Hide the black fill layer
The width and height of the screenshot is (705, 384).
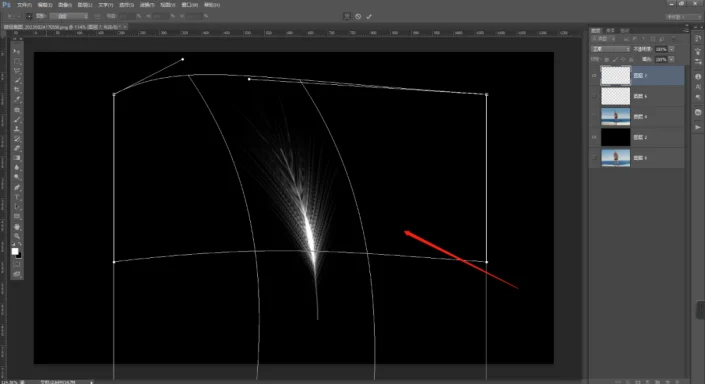[594, 137]
